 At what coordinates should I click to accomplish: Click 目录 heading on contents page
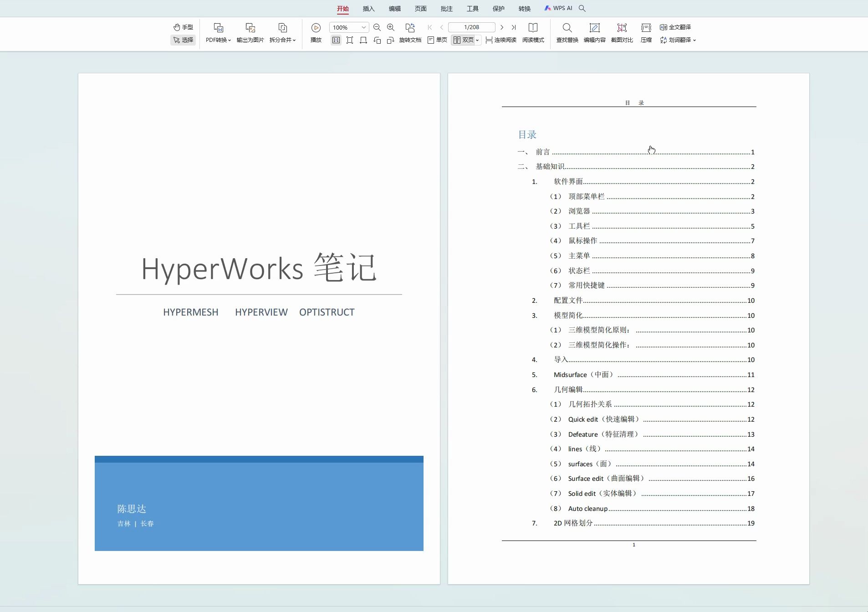527,135
